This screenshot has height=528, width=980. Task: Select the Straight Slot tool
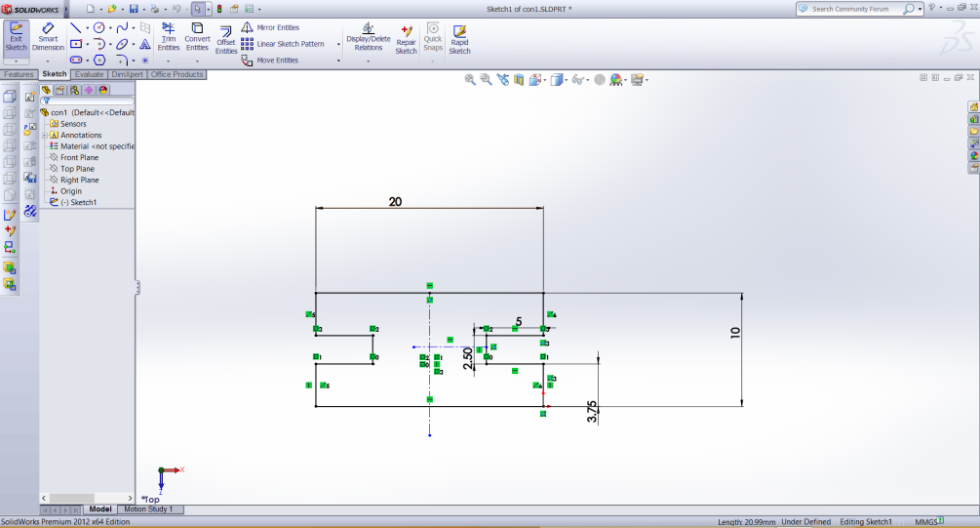pyautogui.click(x=76, y=61)
